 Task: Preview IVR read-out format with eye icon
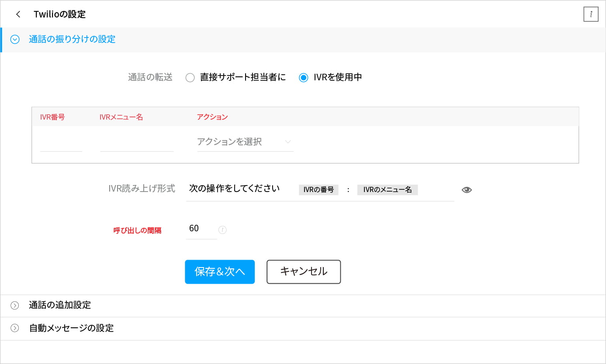click(467, 190)
